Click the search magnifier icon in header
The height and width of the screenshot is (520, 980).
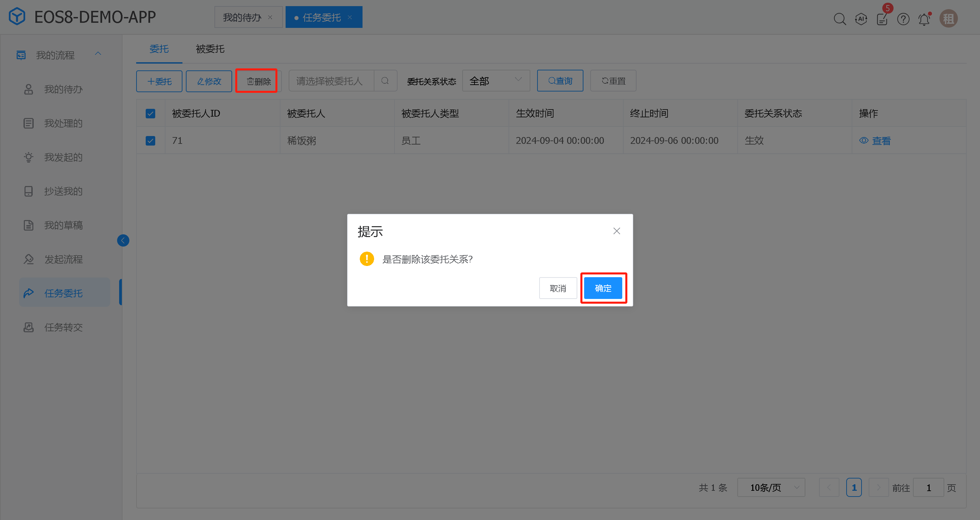(840, 19)
